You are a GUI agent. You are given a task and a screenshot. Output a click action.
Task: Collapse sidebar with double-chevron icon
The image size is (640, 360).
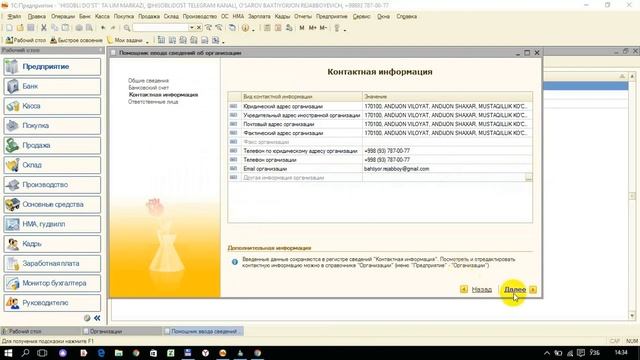pos(97,318)
